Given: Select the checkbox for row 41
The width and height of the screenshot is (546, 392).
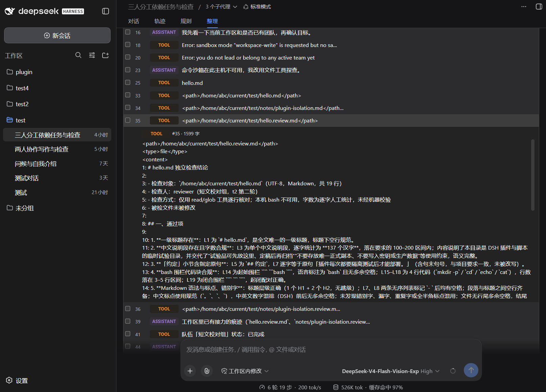Looking at the screenshot, I should point(128,334).
